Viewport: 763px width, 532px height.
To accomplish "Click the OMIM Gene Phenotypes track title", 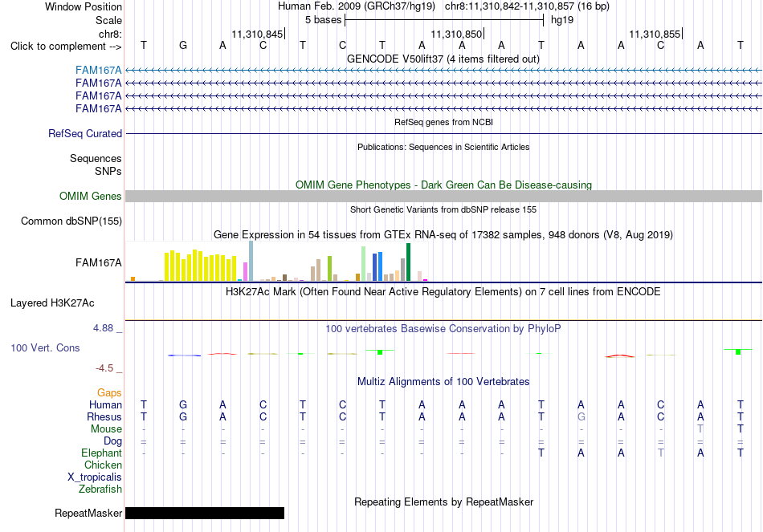I will pyautogui.click(x=443, y=185).
